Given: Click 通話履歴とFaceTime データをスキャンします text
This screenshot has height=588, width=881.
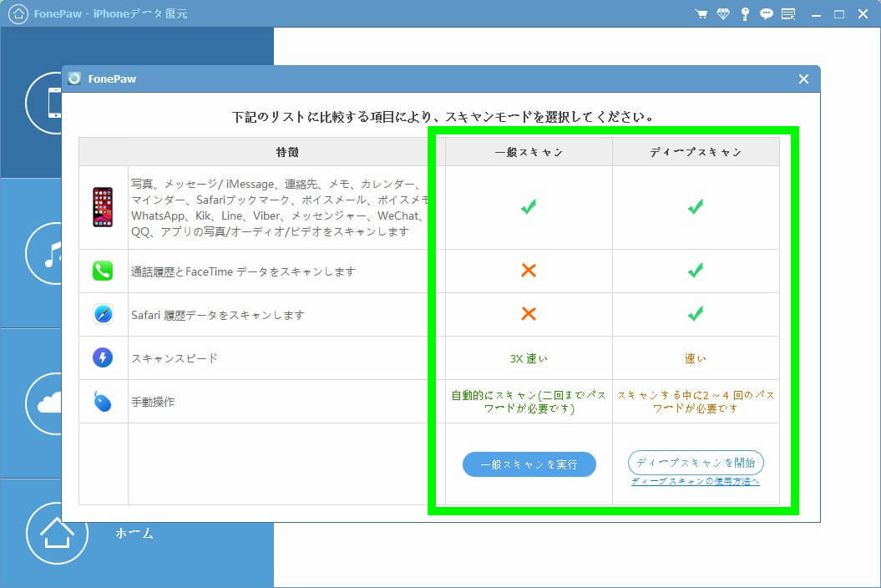Looking at the screenshot, I should pyautogui.click(x=243, y=271).
